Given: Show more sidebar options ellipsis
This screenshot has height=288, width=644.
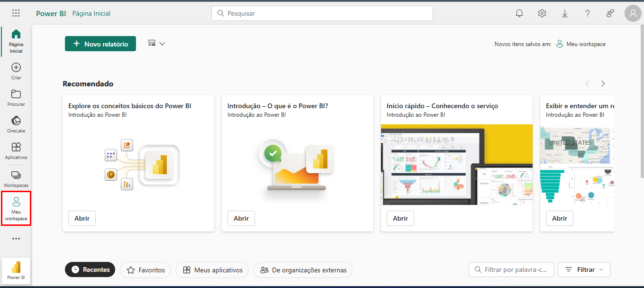Looking at the screenshot, I should (x=16, y=239).
